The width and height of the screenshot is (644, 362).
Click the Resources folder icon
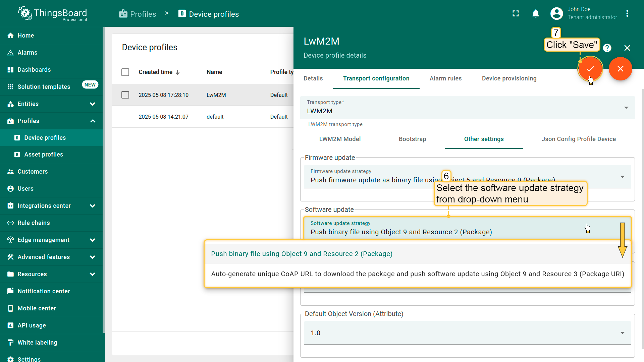pyautogui.click(x=10, y=274)
